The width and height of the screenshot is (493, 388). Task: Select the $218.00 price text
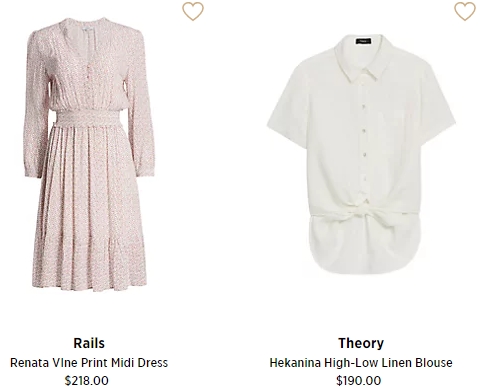coord(87,380)
